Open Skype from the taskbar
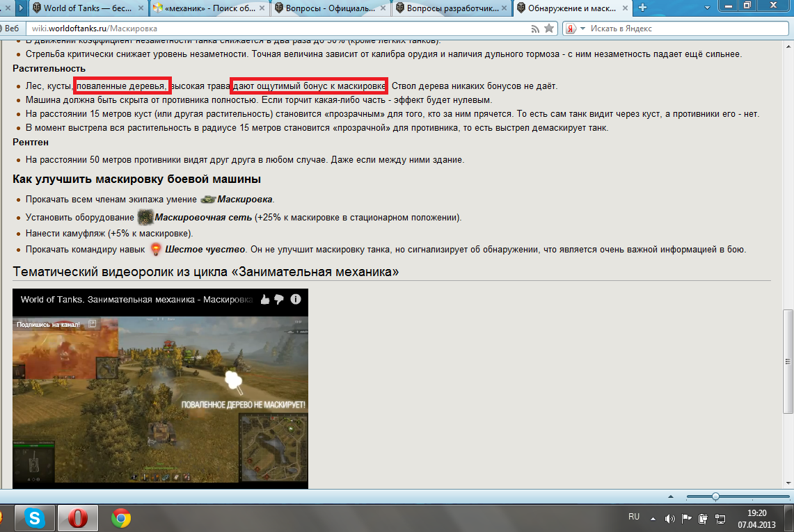The height and width of the screenshot is (532, 794). click(x=34, y=518)
